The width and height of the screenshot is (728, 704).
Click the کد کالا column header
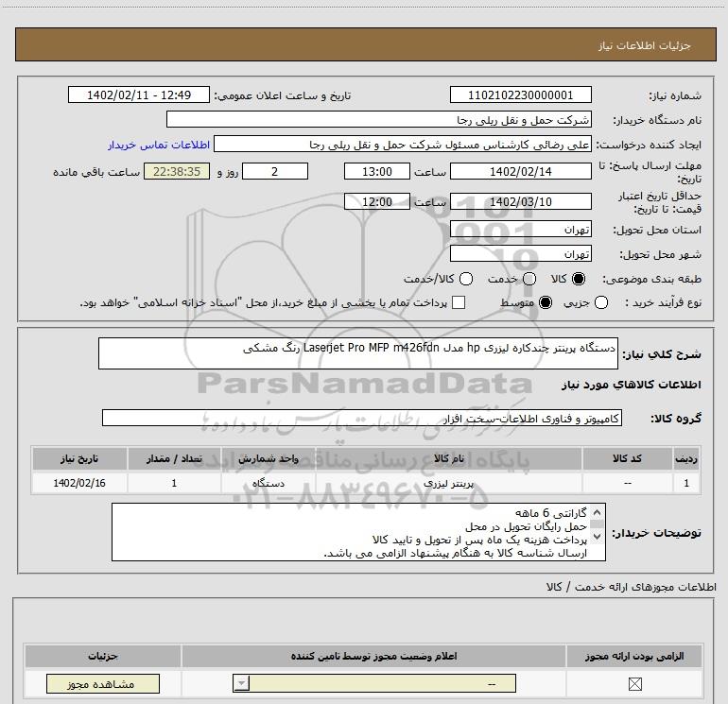[627, 458]
